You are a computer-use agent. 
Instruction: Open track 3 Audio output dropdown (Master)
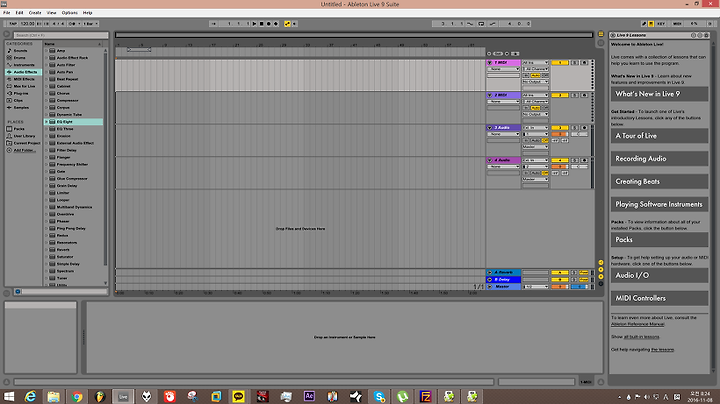tap(535, 147)
